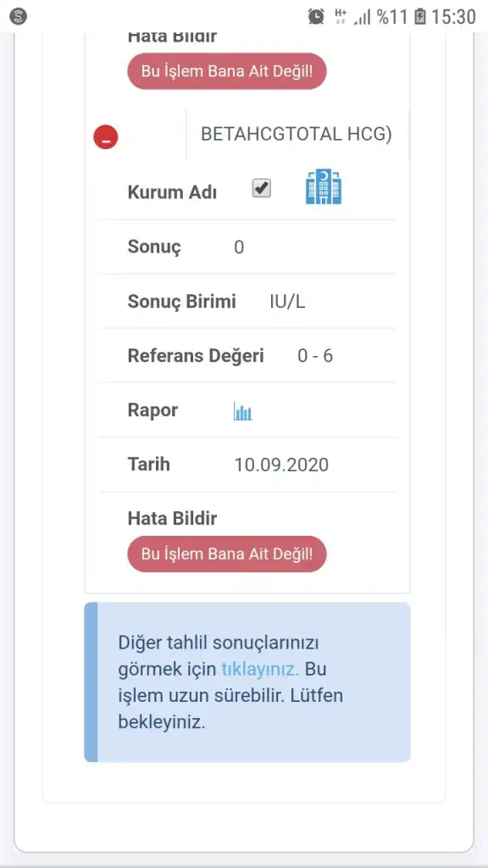Click the top 'Bu İşlem Bana Ait Değil!' button
Screen dimensions: 488x868
(x=227, y=71)
